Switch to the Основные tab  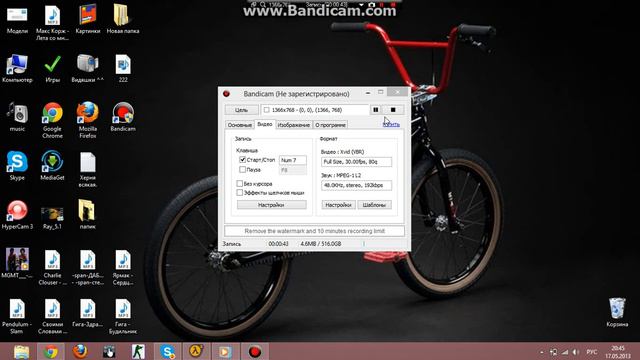240,125
